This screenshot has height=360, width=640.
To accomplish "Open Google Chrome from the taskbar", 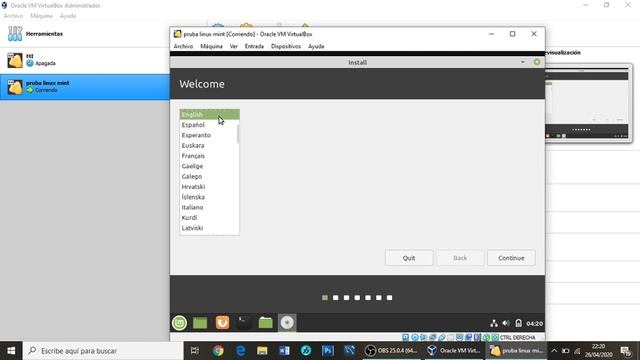I will click(218, 351).
